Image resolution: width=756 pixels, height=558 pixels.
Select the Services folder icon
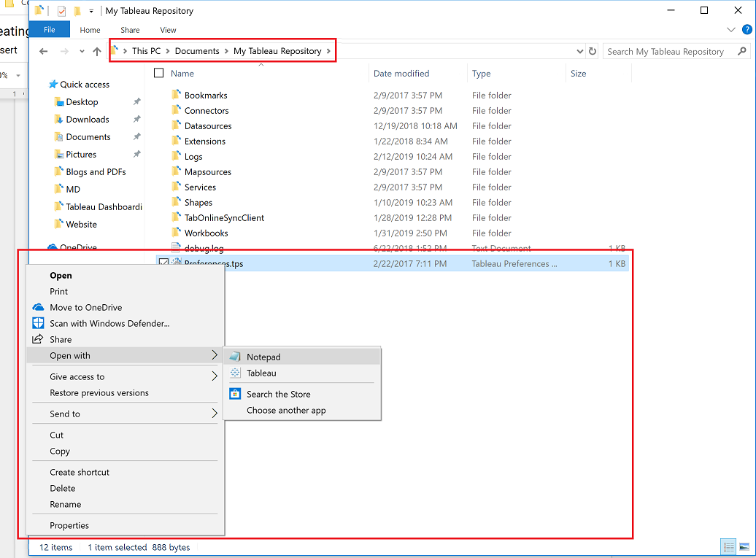pos(177,187)
